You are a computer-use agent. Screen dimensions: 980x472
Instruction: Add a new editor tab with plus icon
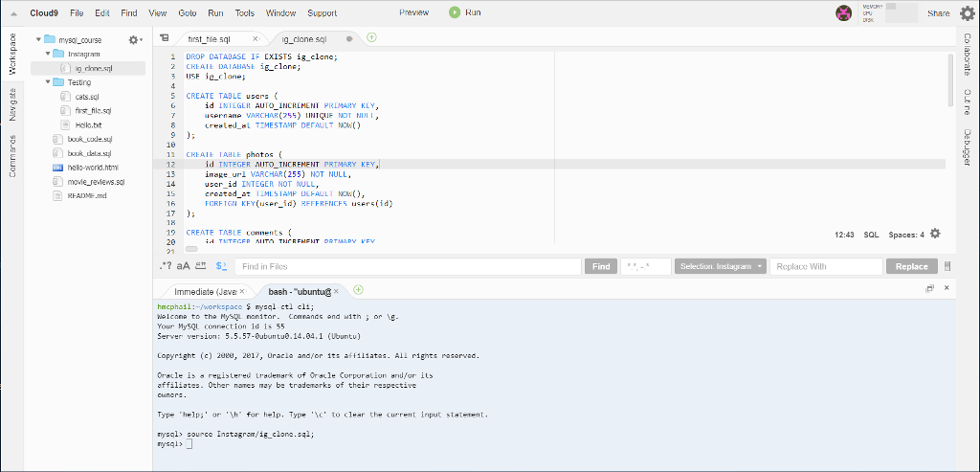pyautogui.click(x=371, y=38)
